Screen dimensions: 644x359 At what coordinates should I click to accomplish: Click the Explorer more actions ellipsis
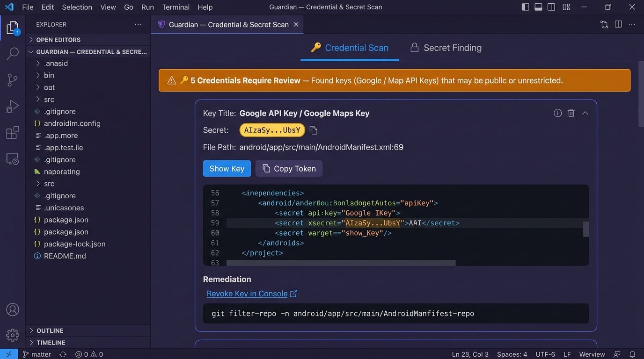pos(138,24)
